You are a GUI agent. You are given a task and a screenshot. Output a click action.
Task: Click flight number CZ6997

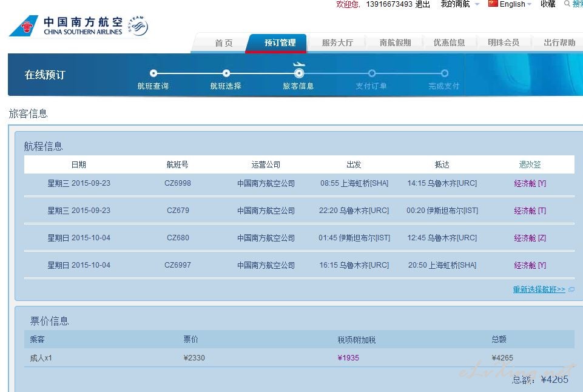[x=178, y=266]
